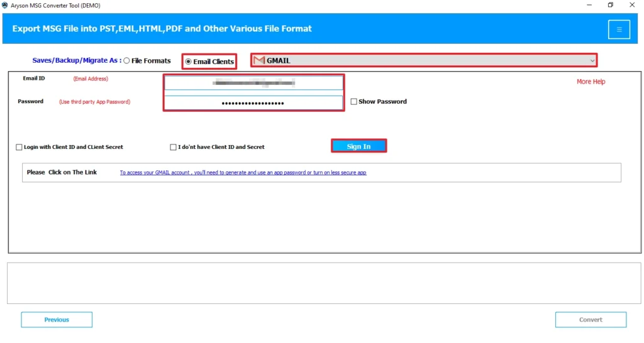Click the Email ID input field
Image resolution: width=644 pixels, height=343 pixels.
pyautogui.click(x=253, y=83)
